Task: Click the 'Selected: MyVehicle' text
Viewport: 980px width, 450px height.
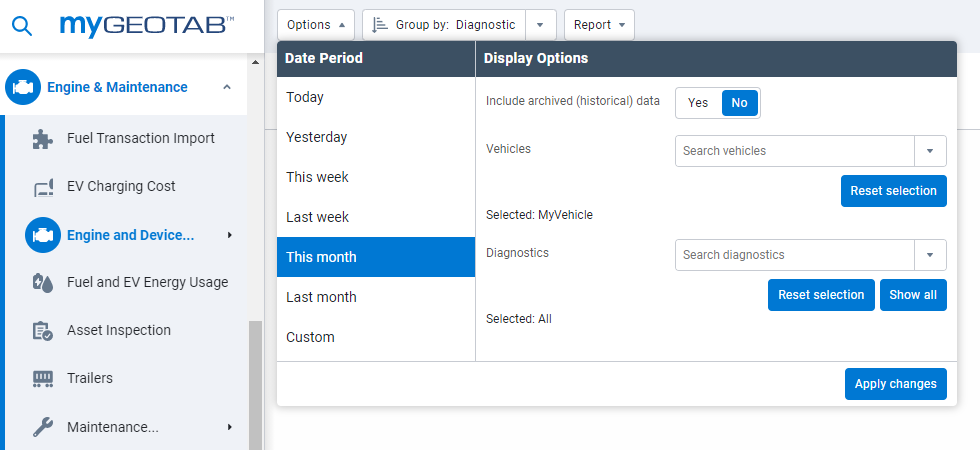Action: point(539,215)
